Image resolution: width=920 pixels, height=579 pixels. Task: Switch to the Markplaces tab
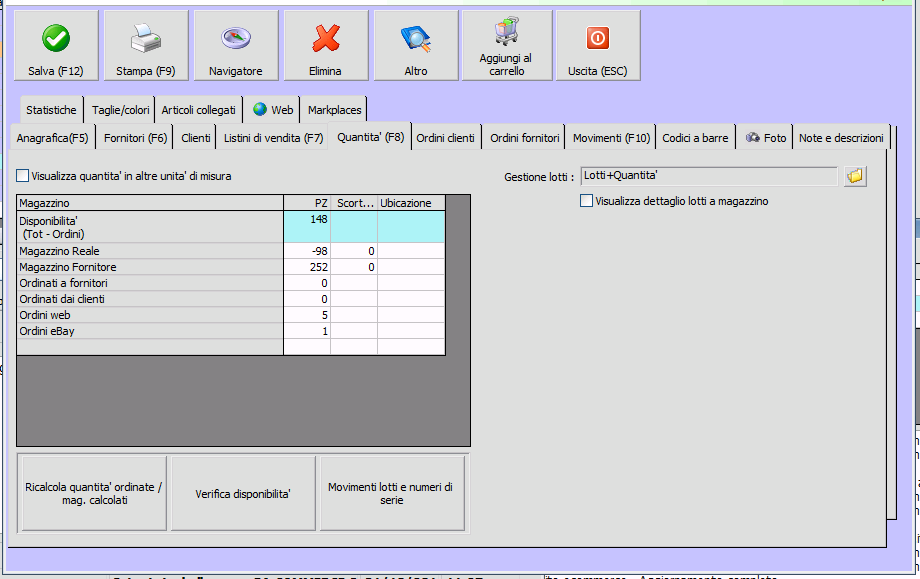tap(334, 110)
